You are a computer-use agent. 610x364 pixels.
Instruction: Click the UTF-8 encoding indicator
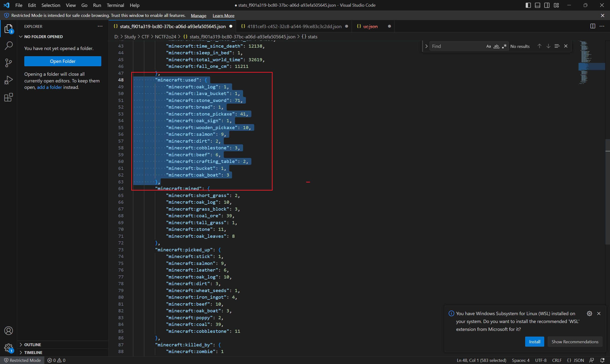pos(541,360)
